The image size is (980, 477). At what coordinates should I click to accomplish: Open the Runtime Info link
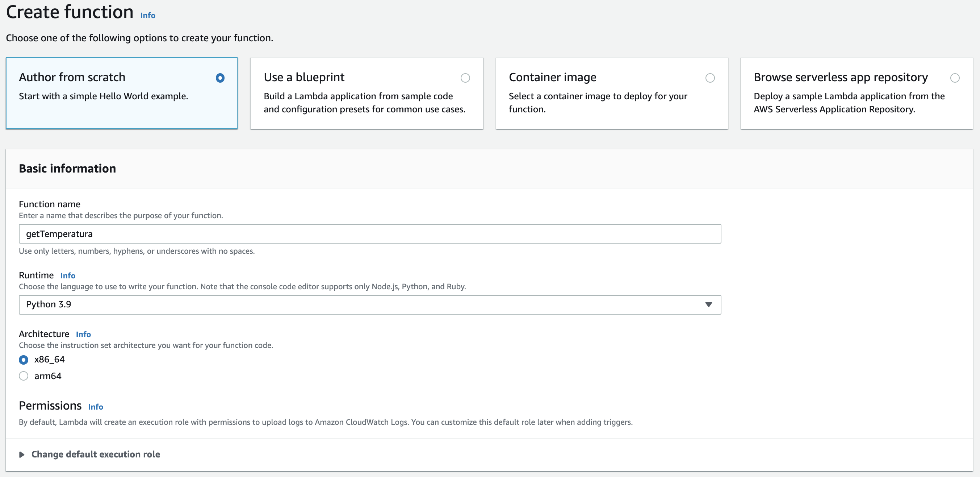(x=68, y=275)
